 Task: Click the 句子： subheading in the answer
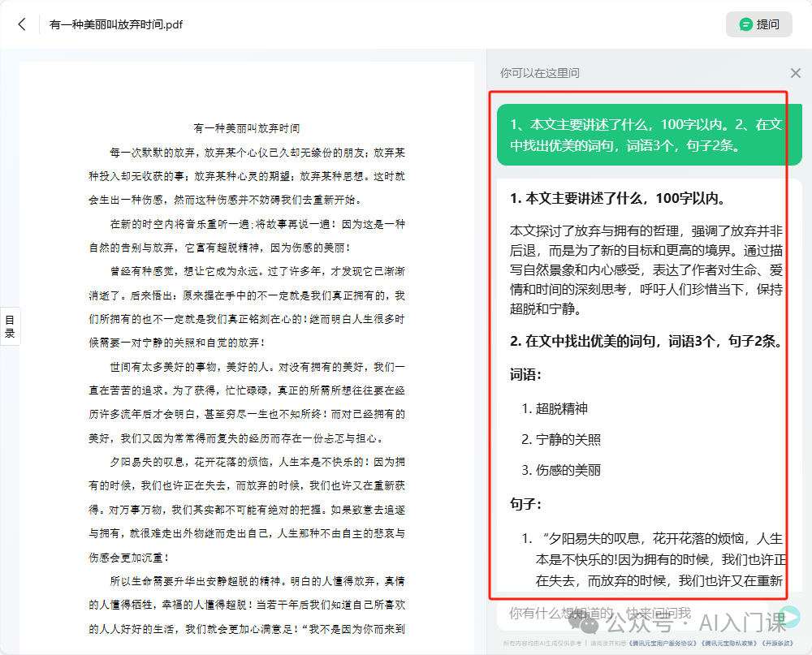click(525, 504)
